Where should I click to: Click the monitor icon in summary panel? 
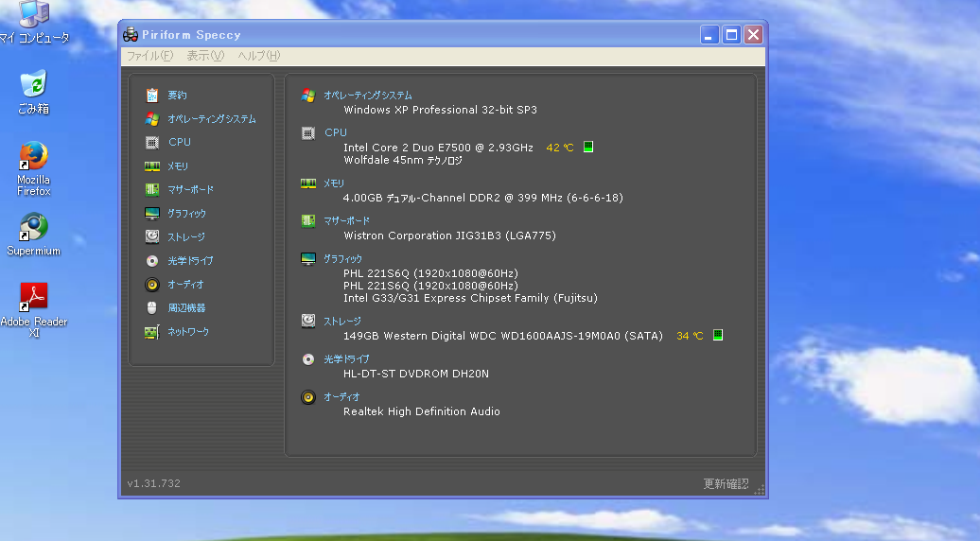click(308, 258)
